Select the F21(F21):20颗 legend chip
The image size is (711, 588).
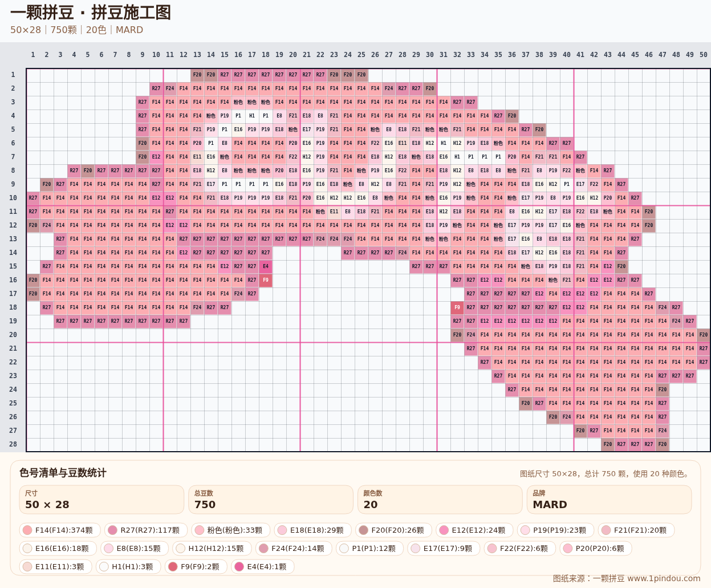tap(636, 530)
